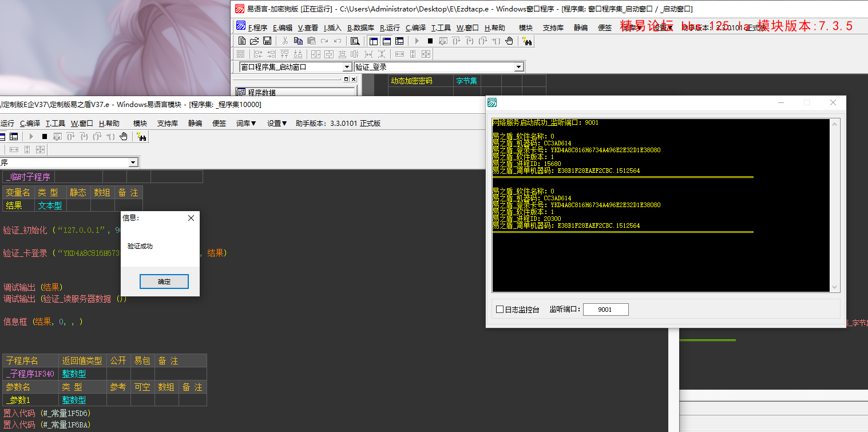Enable the 日志监控台 checkbox

click(500, 310)
